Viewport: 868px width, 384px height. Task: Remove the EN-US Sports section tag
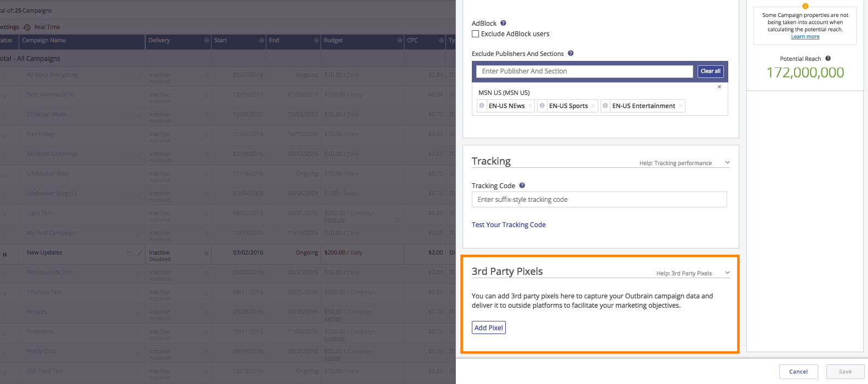pyautogui.click(x=593, y=106)
